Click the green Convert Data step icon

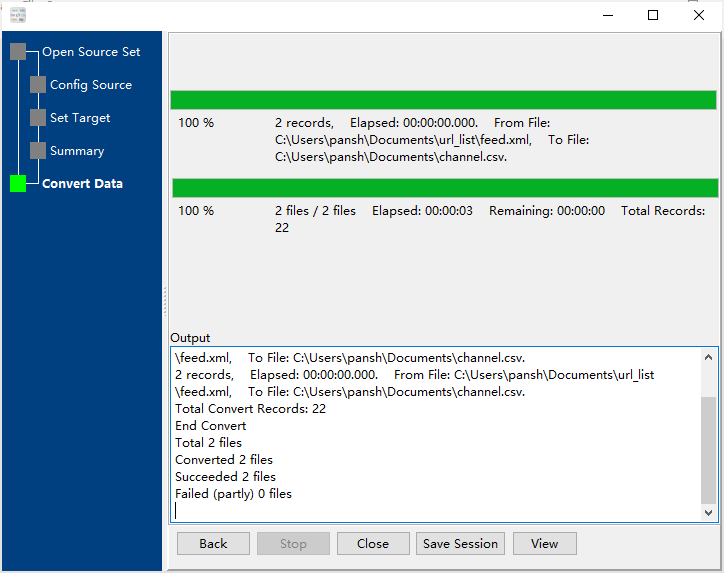[18, 184]
